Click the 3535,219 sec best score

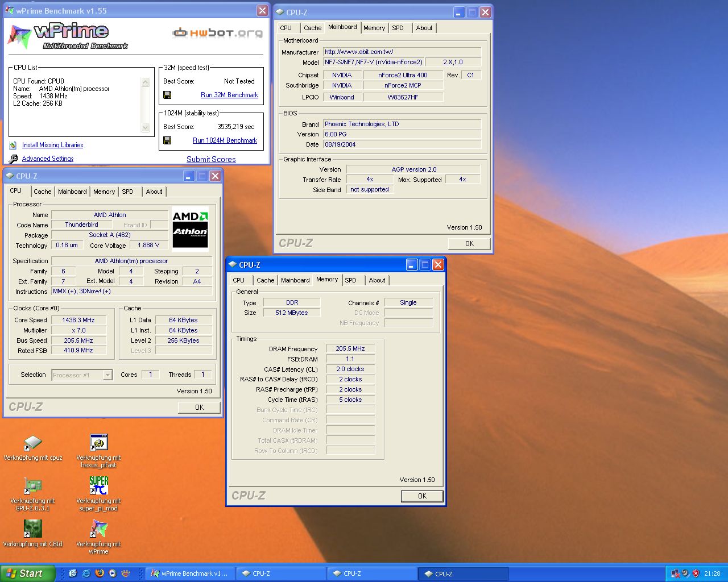pos(236,127)
